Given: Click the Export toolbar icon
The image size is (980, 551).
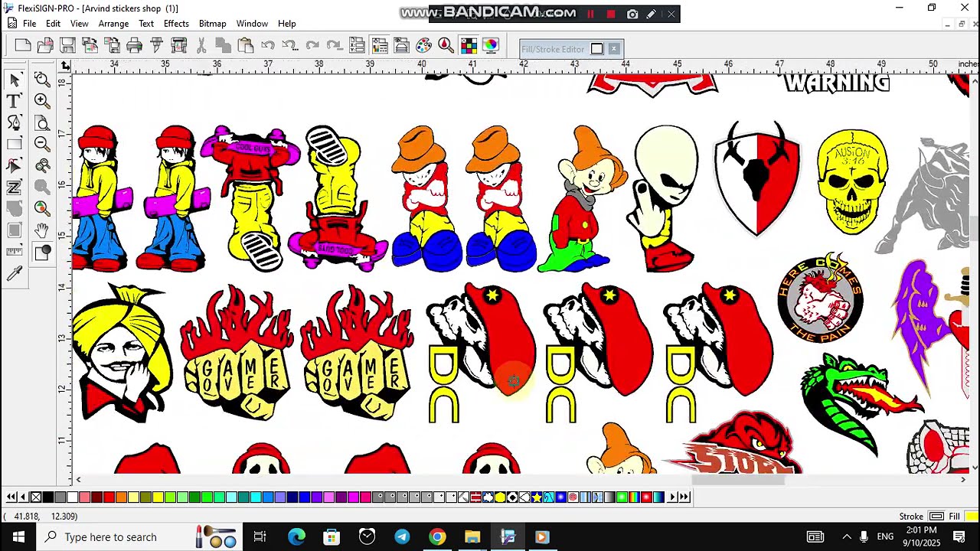Looking at the screenshot, I should (x=112, y=46).
